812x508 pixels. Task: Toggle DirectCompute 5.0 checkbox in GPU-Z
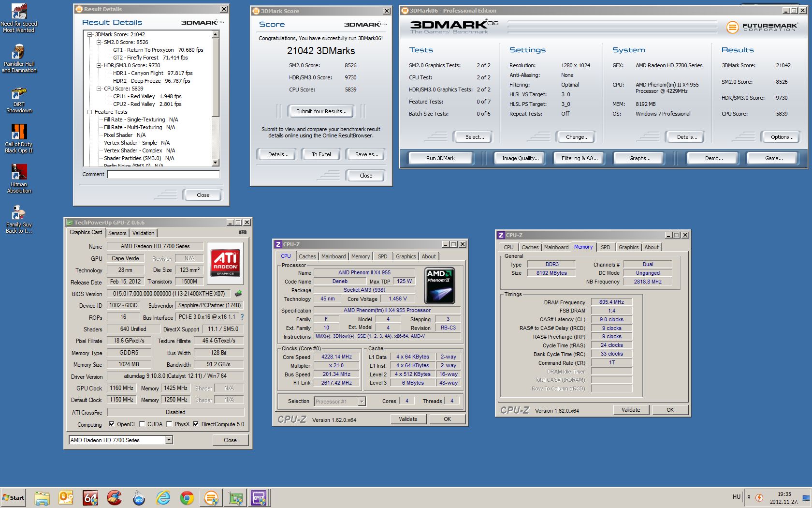click(196, 424)
